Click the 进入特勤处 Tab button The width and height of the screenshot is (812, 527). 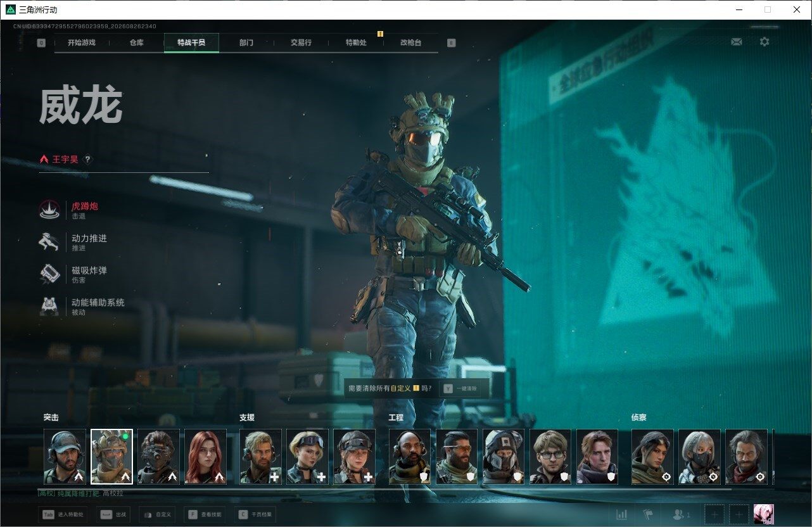tap(63, 515)
